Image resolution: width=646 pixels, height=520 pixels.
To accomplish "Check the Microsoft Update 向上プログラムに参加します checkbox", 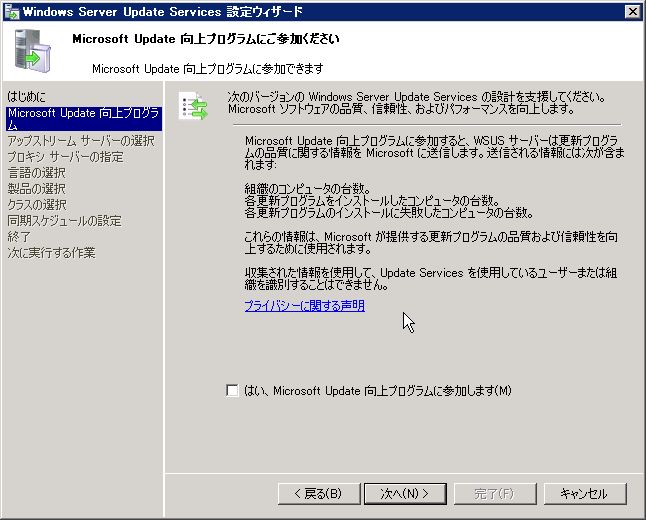I will 232,390.
